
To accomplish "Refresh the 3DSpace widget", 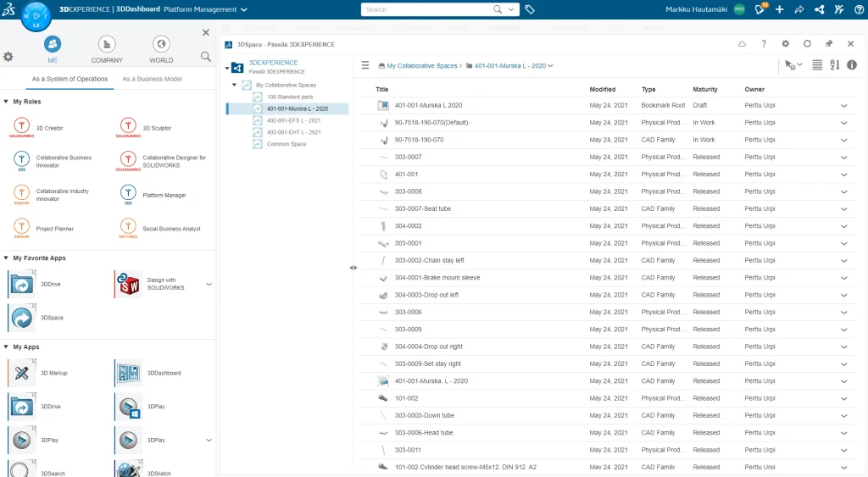I will 807,44.
